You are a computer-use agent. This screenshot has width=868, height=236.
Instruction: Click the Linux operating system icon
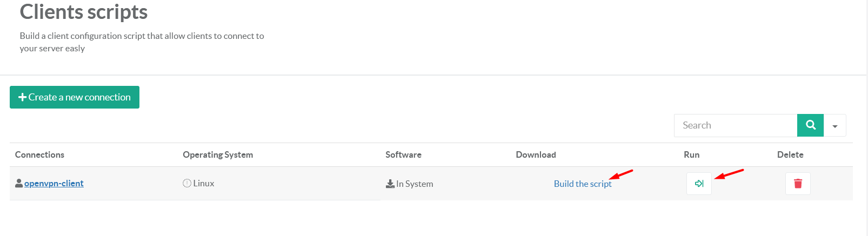coord(187,183)
